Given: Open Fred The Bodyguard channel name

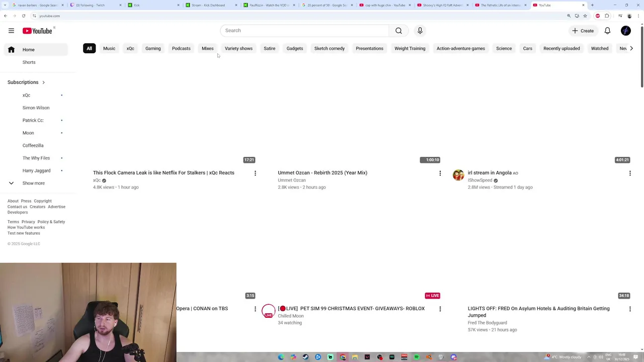Looking at the screenshot, I should 488,323.
